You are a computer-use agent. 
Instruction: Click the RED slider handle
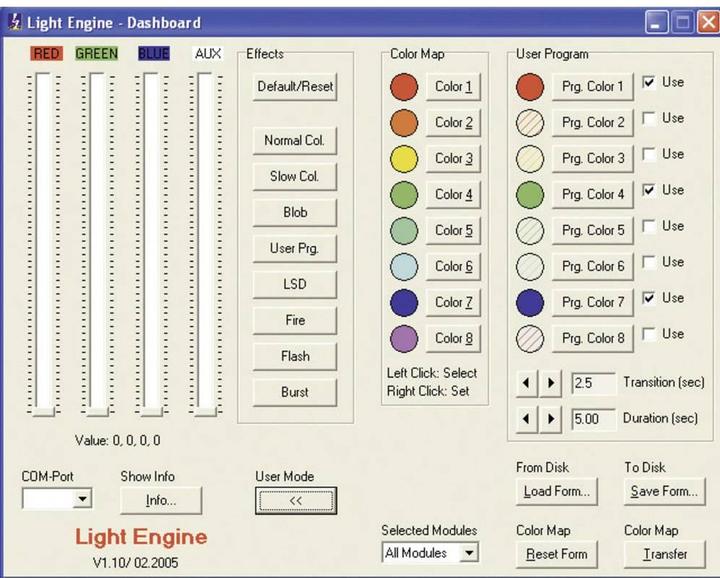click(x=44, y=411)
